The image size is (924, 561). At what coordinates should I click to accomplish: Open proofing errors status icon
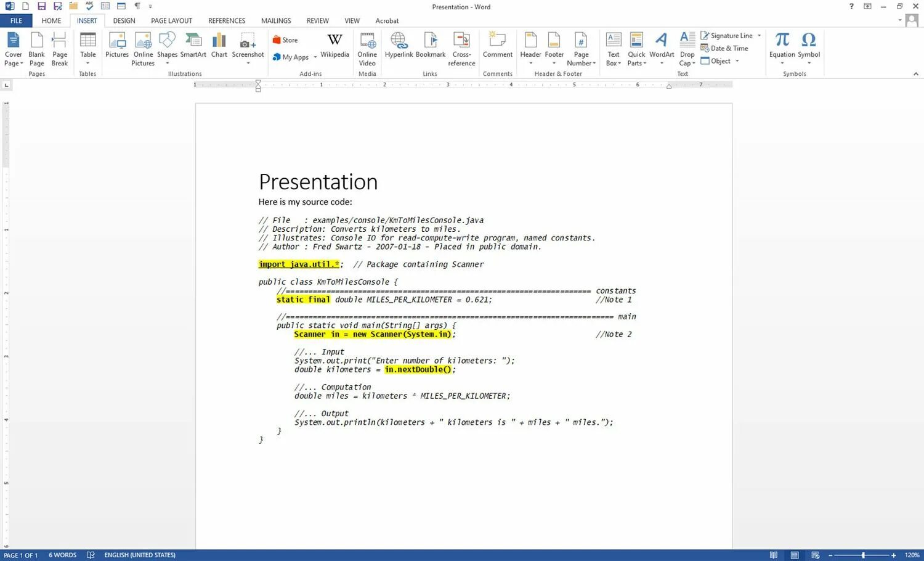(x=91, y=555)
